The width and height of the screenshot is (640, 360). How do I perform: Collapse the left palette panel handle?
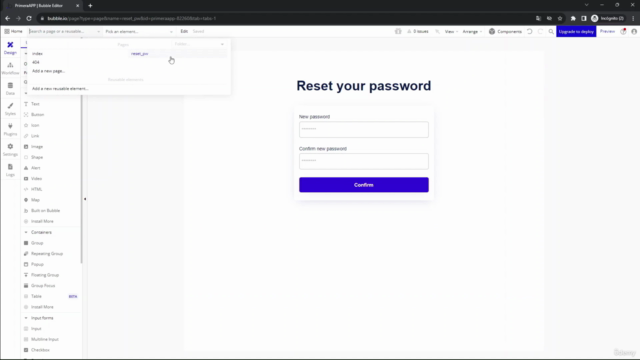[x=85, y=199]
